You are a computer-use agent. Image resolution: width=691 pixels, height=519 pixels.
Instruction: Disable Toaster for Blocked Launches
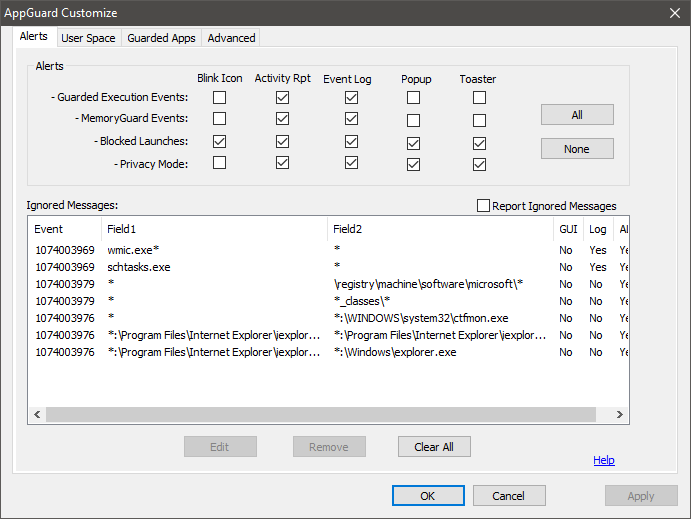(479, 143)
